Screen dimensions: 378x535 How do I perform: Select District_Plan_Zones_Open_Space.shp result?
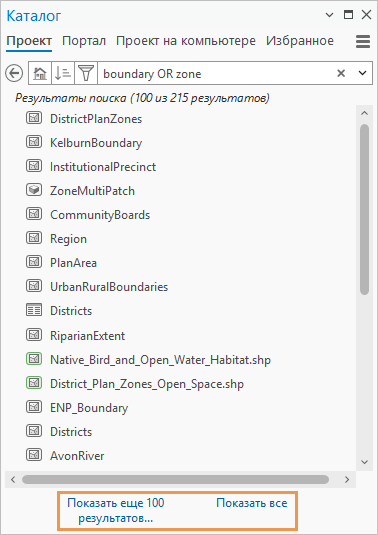click(147, 384)
